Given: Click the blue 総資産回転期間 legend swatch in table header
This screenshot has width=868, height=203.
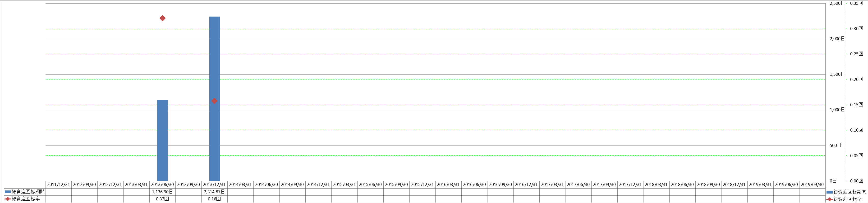Looking at the screenshot, I should click(8, 192).
